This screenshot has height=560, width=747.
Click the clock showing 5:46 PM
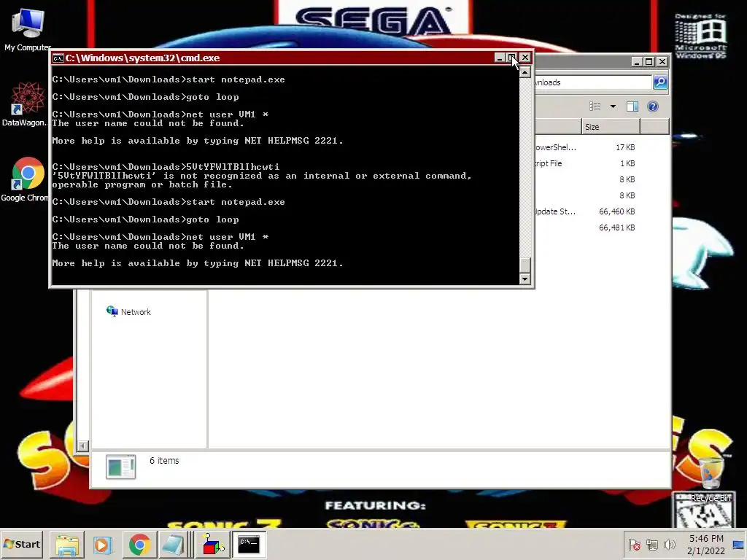click(x=706, y=544)
